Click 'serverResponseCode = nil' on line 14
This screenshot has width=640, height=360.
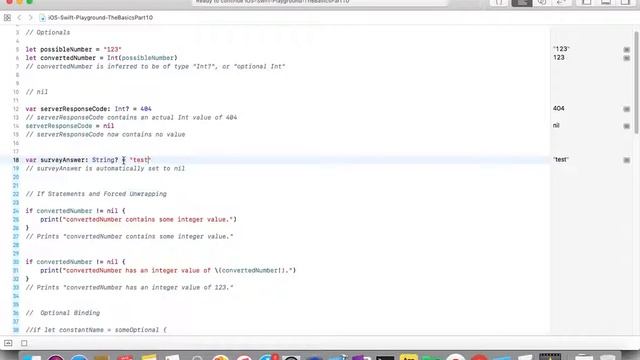point(70,126)
